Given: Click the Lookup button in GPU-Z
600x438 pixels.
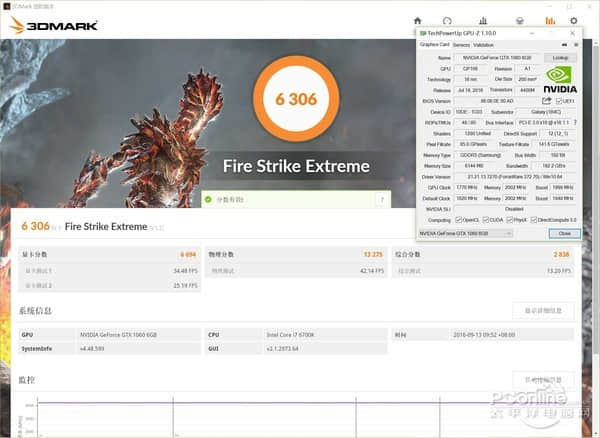Looking at the screenshot, I should point(561,58).
